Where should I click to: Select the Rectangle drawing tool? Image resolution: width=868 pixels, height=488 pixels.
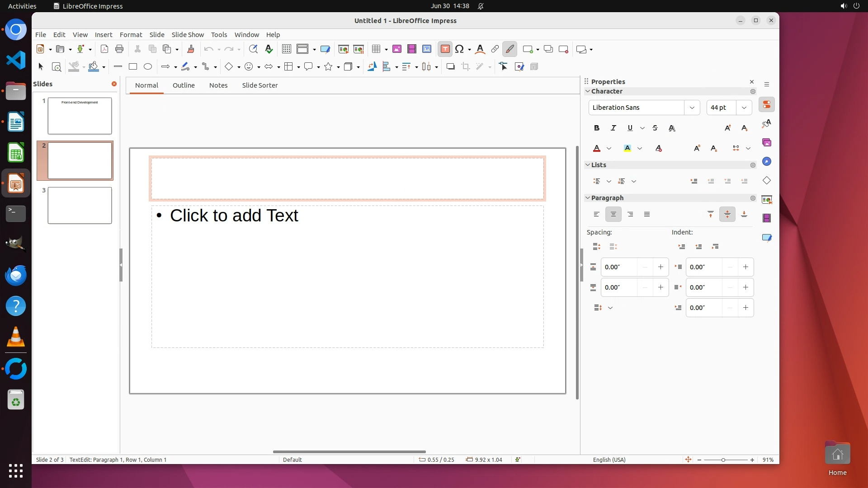132,67
